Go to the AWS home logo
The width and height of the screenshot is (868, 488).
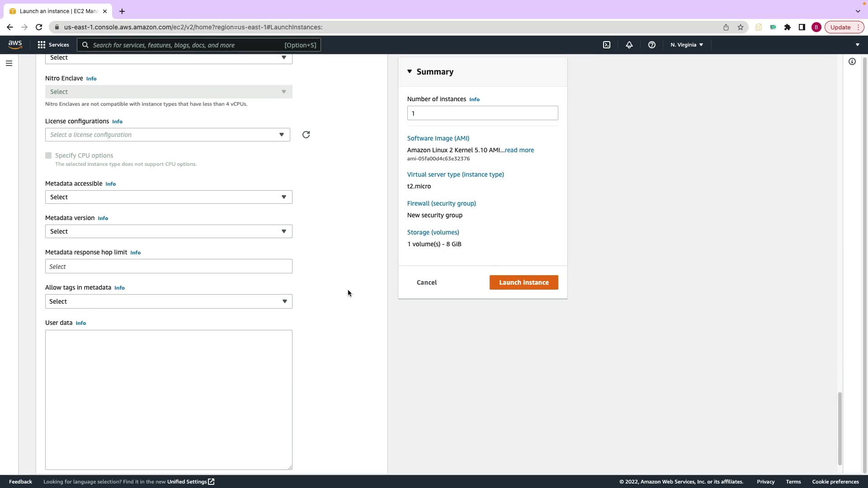pyautogui.click(x=15, y=44)
